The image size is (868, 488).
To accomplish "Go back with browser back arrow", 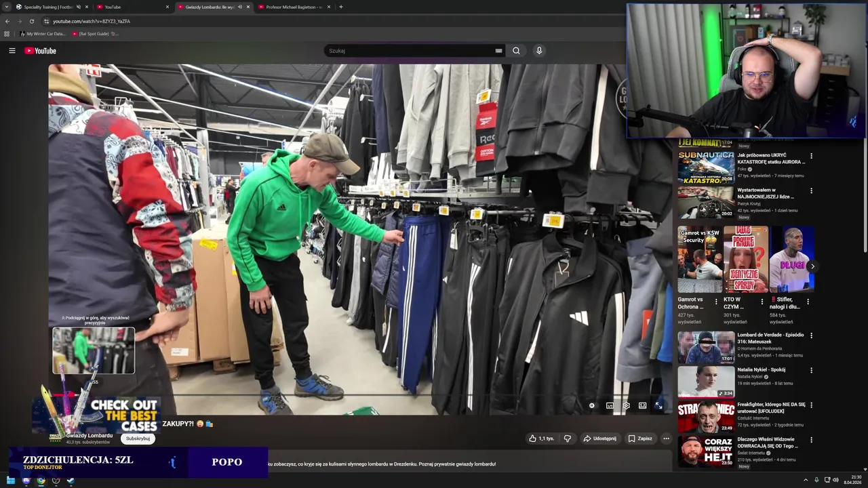I will tap(7, 21).
